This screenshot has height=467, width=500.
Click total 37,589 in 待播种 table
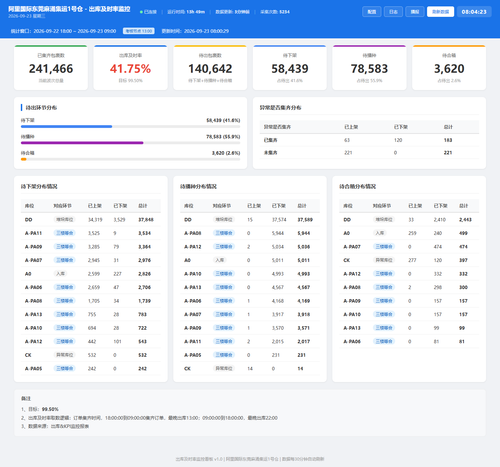coord(305,220)
